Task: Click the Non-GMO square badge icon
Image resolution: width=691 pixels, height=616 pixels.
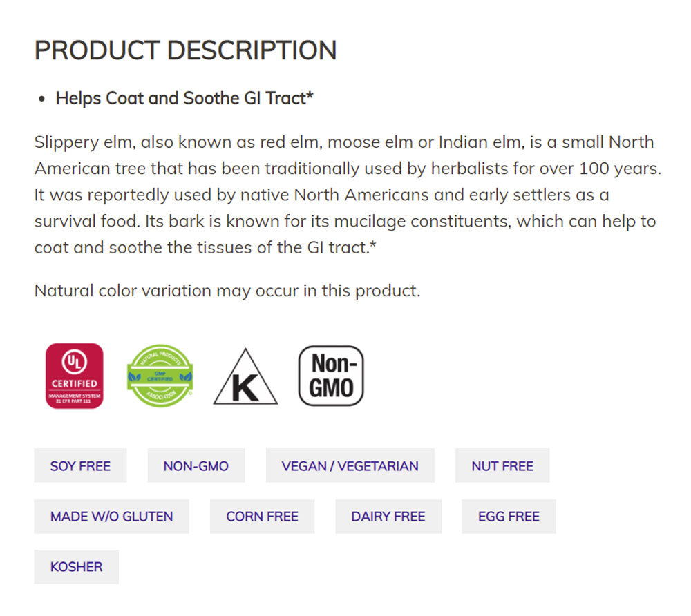Action: [331, 376]
